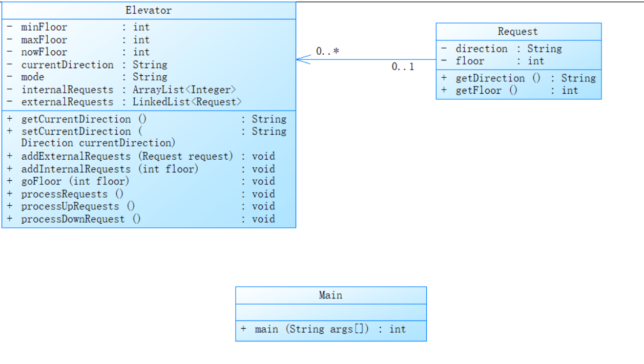The width and height of the screenshot is (644, 364).
Task: Click the minFloor attribute
Action: (x=44, y=27)
